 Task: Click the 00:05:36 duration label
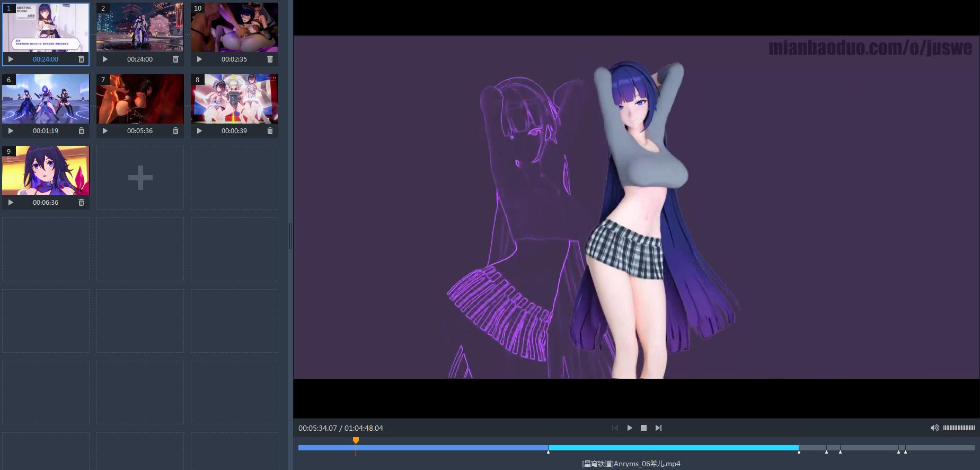tap(140, 131)
